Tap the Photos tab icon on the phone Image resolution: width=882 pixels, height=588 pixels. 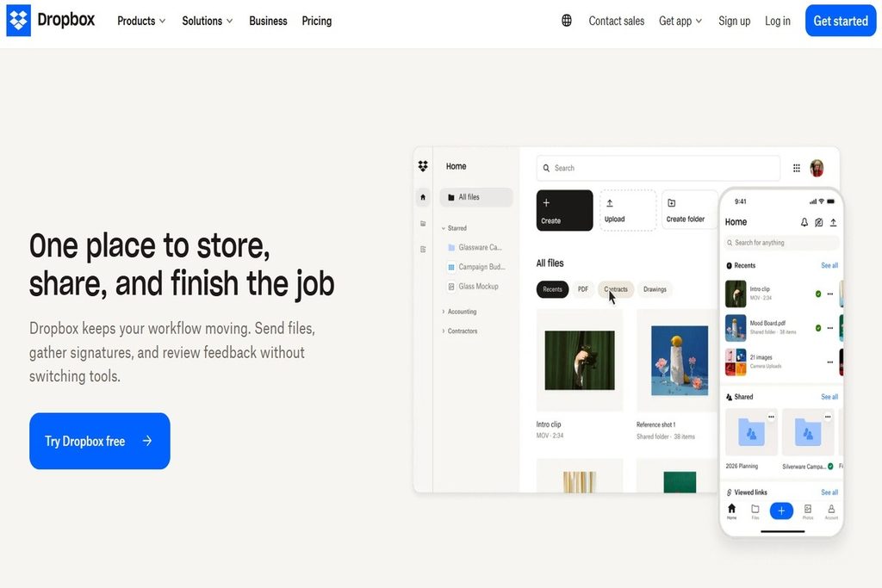click(x=808, y=511)
